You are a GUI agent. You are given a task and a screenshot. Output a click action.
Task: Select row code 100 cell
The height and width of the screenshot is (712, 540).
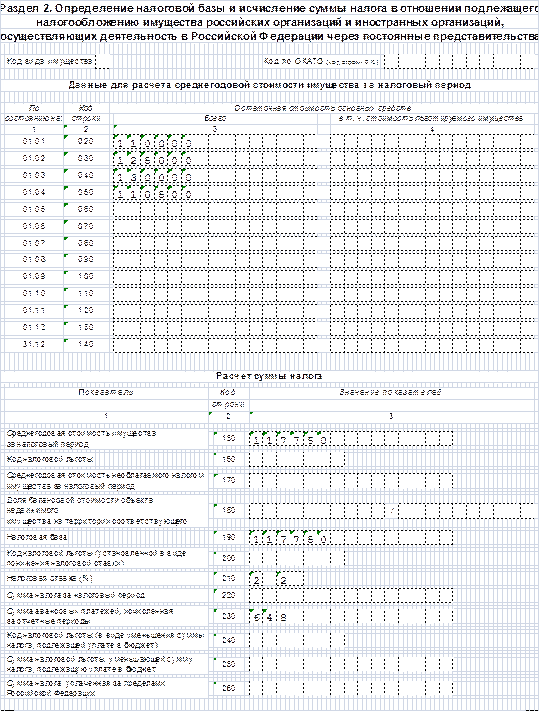[86, 276]
